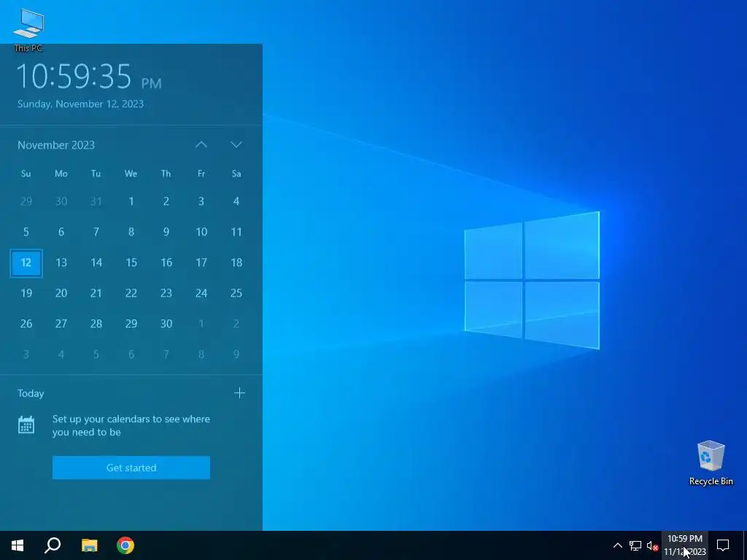Add a new event with plus icon
The width and height of the screenshot is (747, 560).
(x=239, y=393)
